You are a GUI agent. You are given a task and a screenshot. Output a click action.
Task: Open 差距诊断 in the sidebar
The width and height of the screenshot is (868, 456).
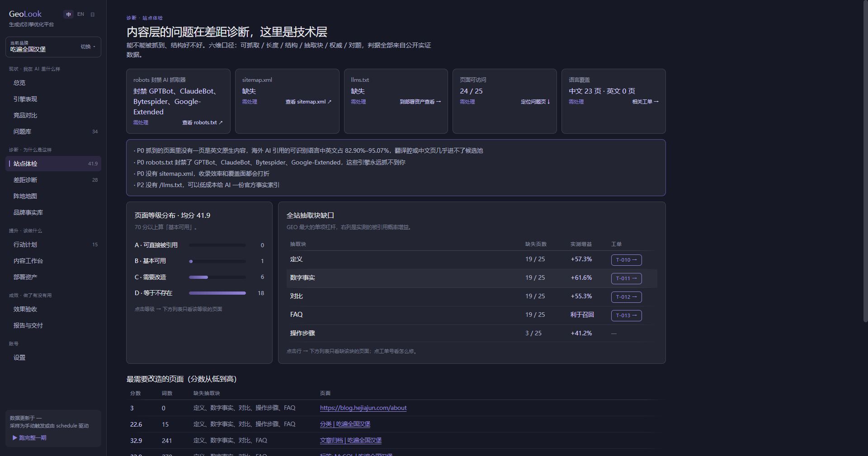(53, 180)
